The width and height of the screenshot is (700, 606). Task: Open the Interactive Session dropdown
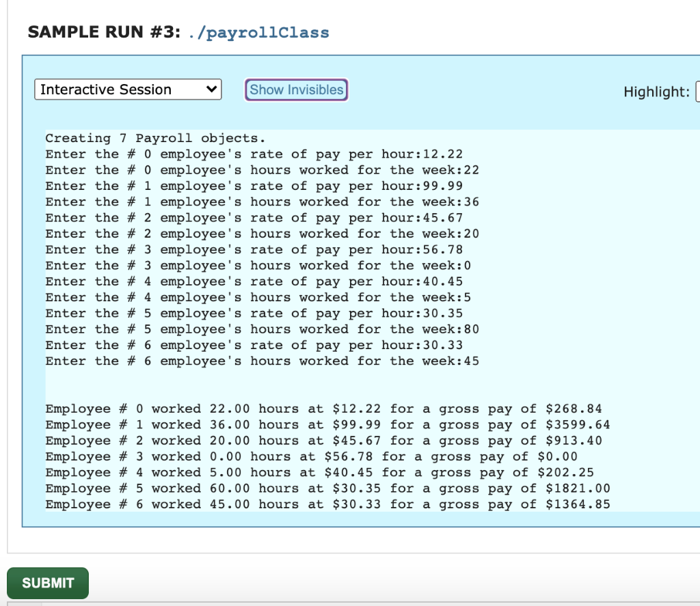pyautogui.click(x=127, y=89)
